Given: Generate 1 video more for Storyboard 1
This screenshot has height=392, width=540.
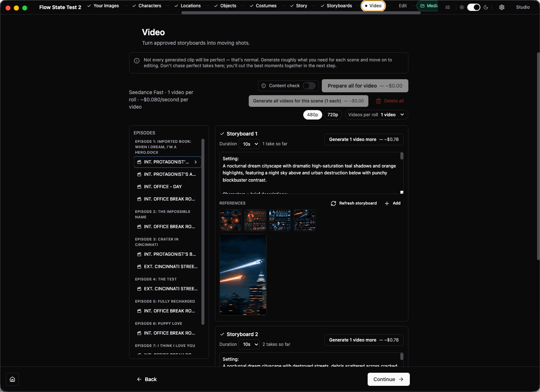Looking at the screenshot, I should click(x=364, y=140).
